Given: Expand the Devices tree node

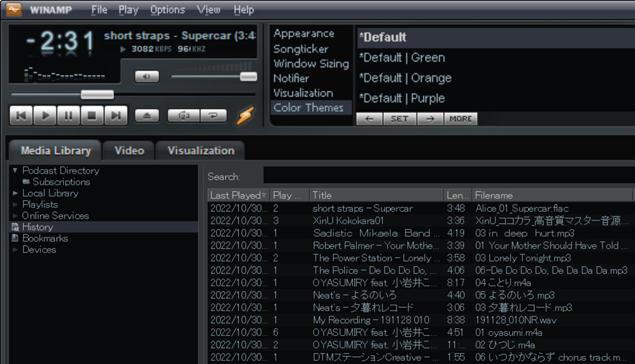Looking at the screenshot, I should tap(15, 250).
